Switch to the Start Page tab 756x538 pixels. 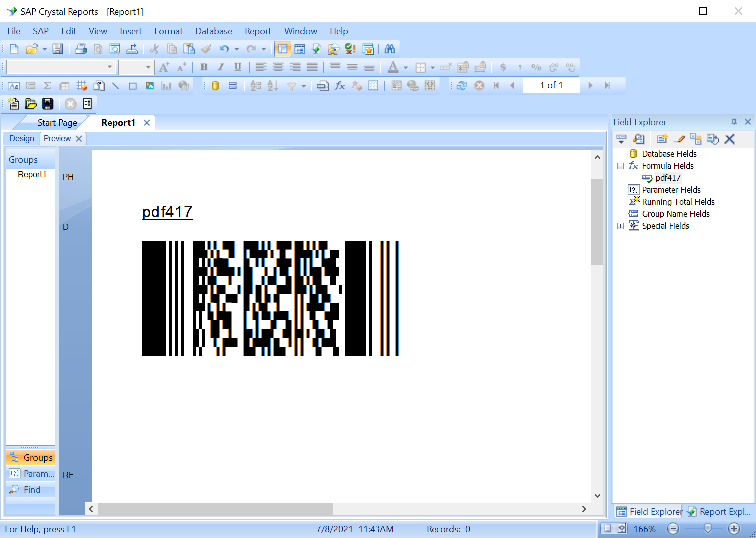[x=57, y=123]
